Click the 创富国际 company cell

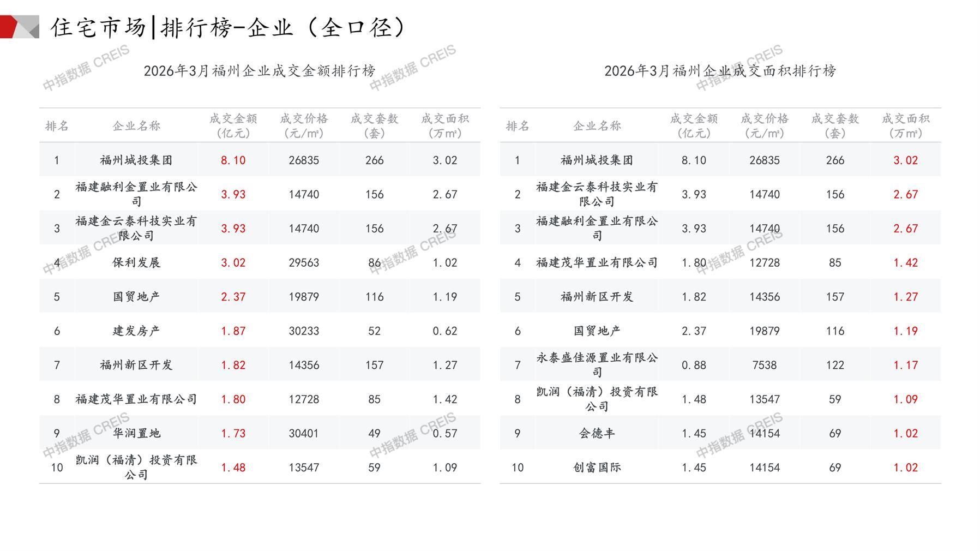[x=597, y=468]
